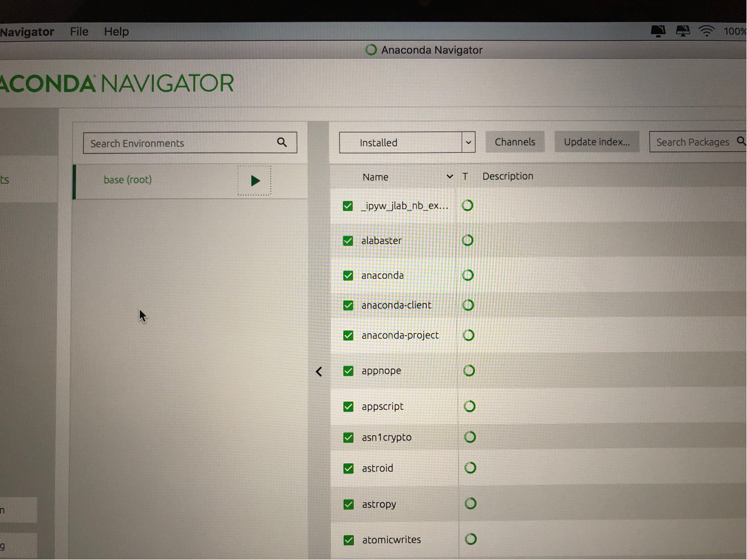The width and height of the screenshot is (747, 560).
Task: Click the type icon in the anaconda row
Action: tap(468, 275)
